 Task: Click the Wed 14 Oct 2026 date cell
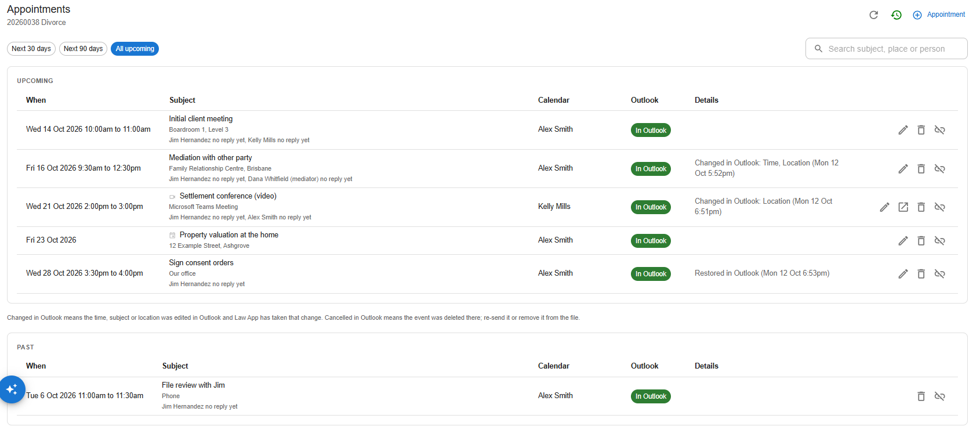coord(88,129)
